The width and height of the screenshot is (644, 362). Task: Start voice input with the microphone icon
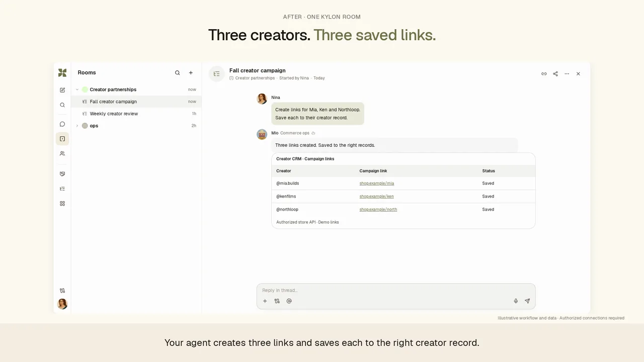516,301
